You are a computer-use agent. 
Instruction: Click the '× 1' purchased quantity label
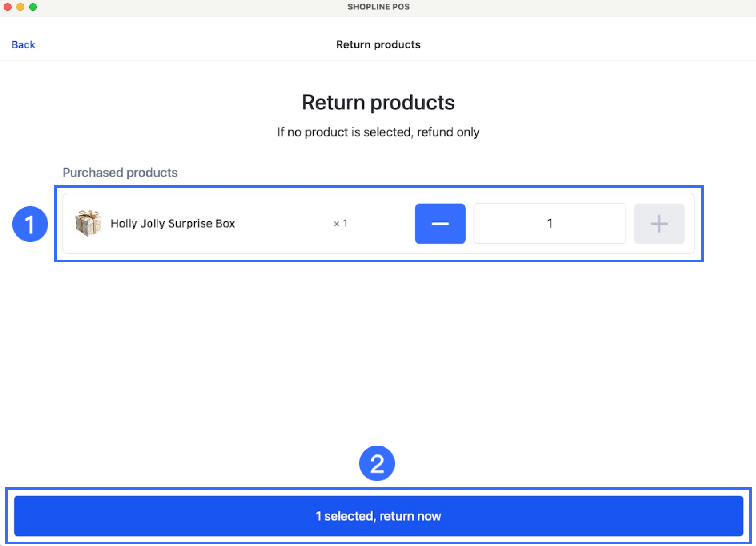[340, 223]
